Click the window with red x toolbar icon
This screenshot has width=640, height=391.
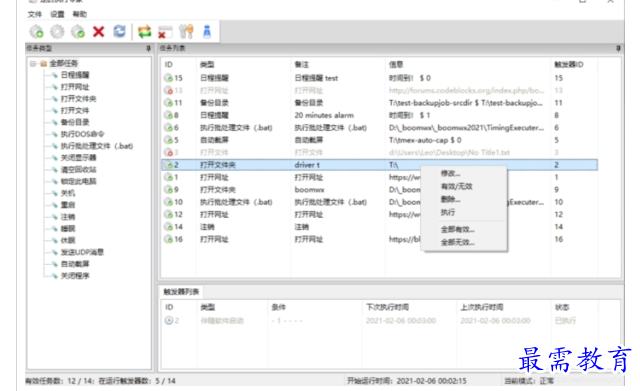pyautogui.click(x=165, y=32)
